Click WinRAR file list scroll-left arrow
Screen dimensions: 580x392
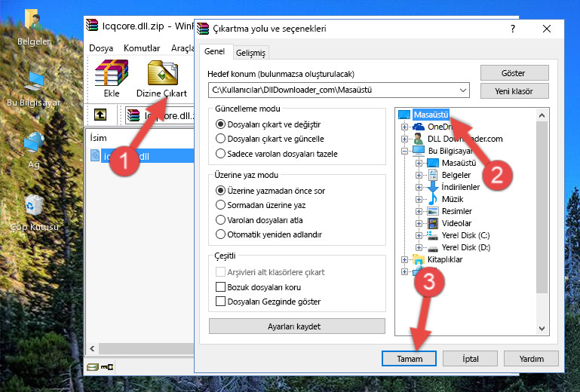[x=92, y=348]
